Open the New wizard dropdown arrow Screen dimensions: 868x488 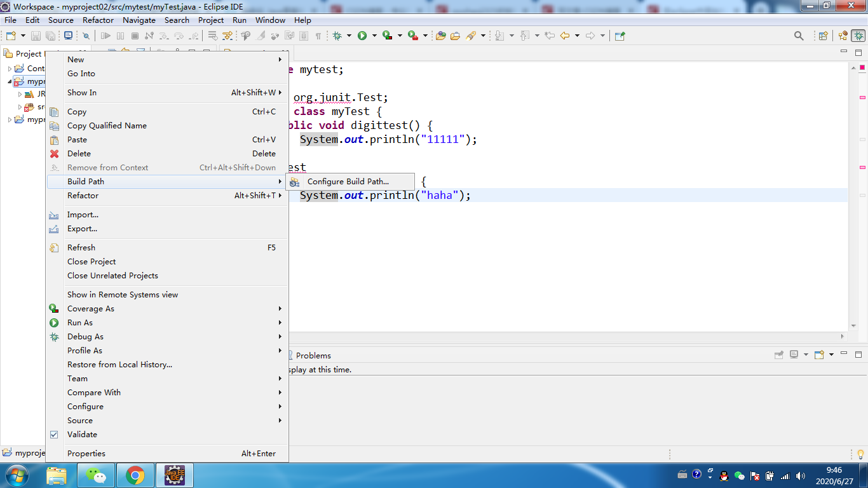(x=23, y=36)
